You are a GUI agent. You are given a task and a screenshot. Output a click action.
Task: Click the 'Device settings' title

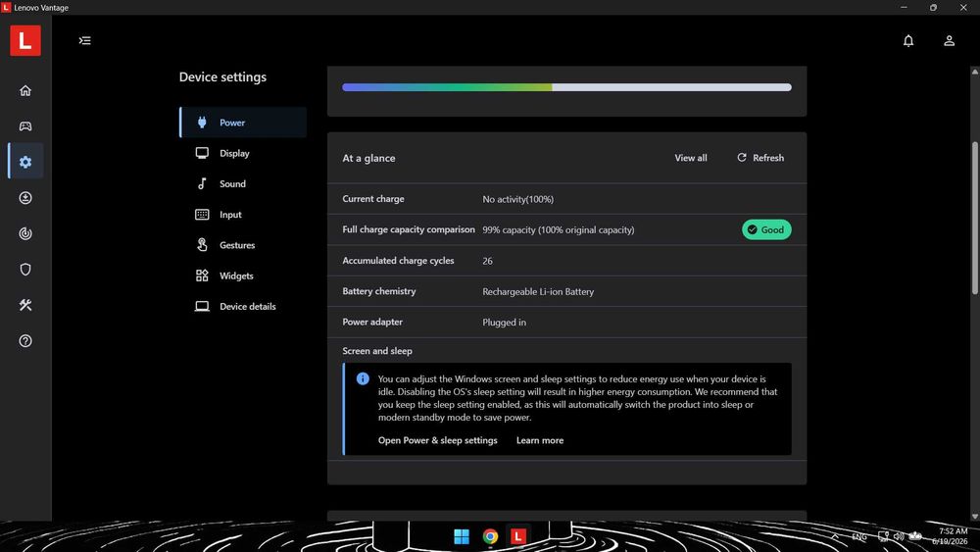[222, 76]
